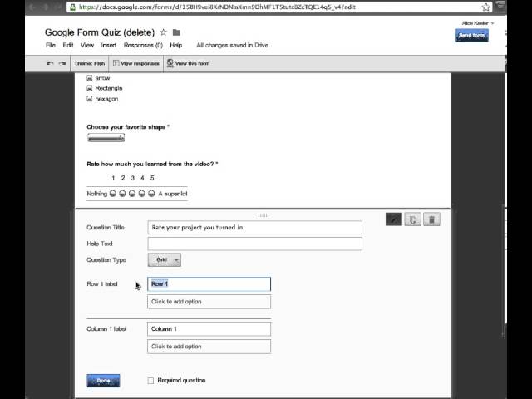This screenshot has width=532, height=399.
Task: Select rating radio button 4
Action: (x=142, y=194)
